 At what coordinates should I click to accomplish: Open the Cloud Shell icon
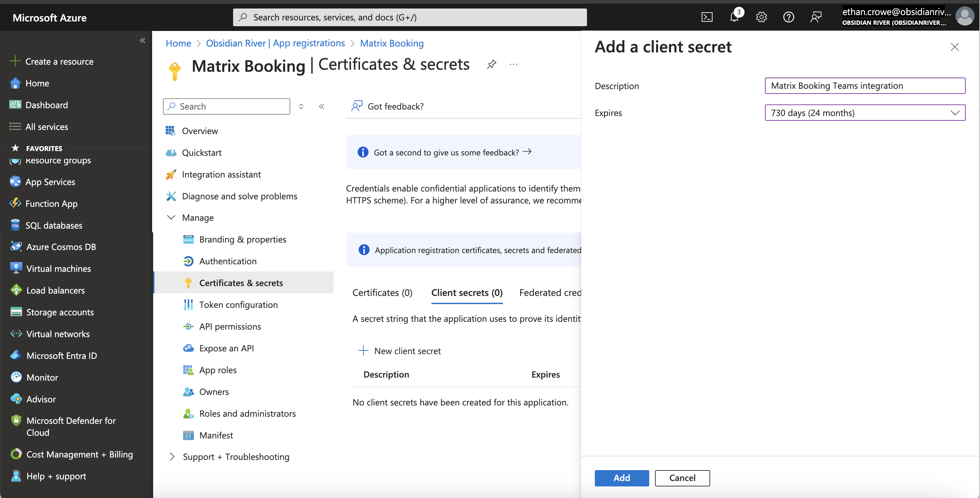pos(707,17)
